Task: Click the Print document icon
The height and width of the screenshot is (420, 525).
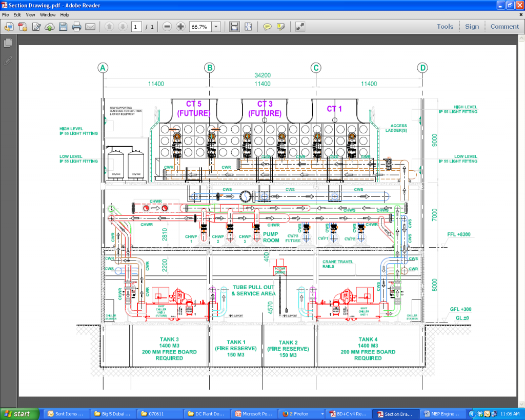Action: [x=76, y=27]
